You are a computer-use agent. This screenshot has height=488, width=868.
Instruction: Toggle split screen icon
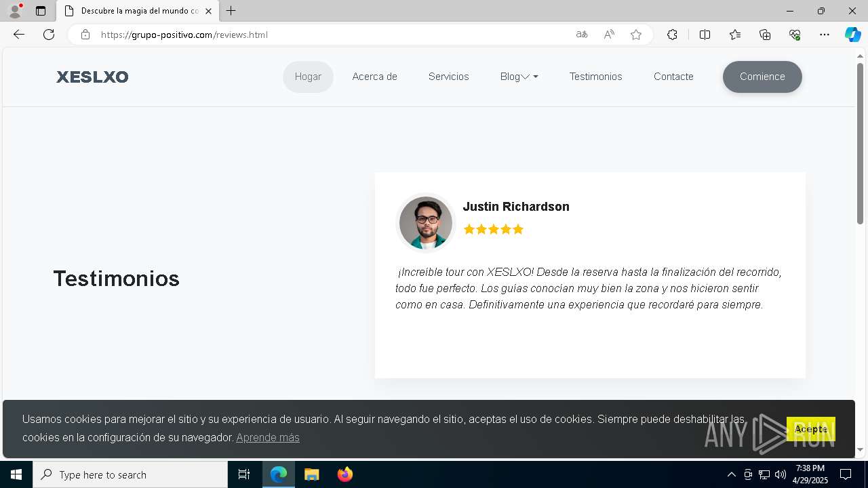click(x=705, y=35)
